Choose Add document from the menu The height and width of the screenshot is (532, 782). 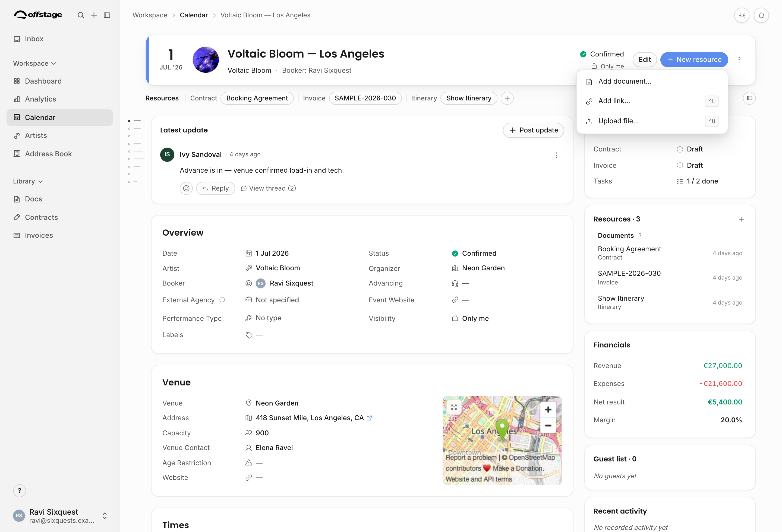pyautogui.click(x=652, y=81)
